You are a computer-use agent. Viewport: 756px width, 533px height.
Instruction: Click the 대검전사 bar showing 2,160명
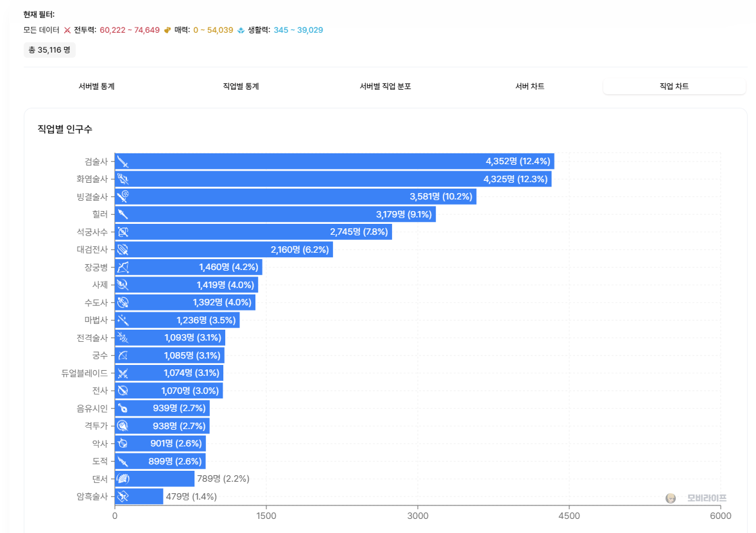pos(223,250)
